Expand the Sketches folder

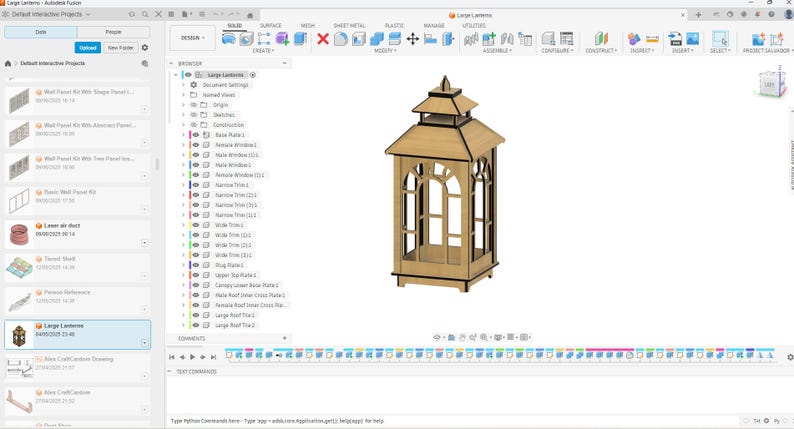tap(183, 115)
